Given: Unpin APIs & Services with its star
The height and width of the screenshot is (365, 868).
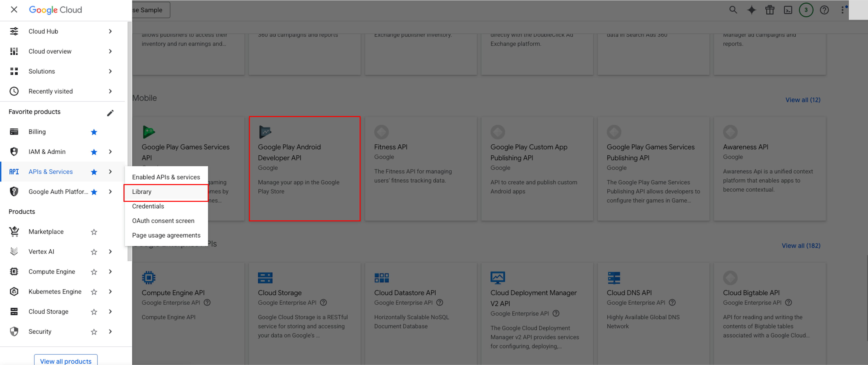Looking at the screenshot, I should [x=94, y=172].
